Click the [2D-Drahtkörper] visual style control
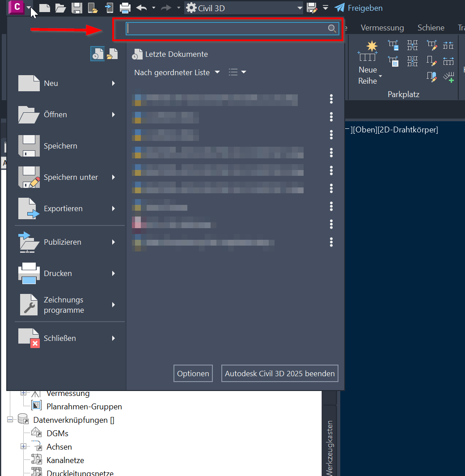Image resolution: width=465 pixels, height=476 pixels. click(408, 130)
